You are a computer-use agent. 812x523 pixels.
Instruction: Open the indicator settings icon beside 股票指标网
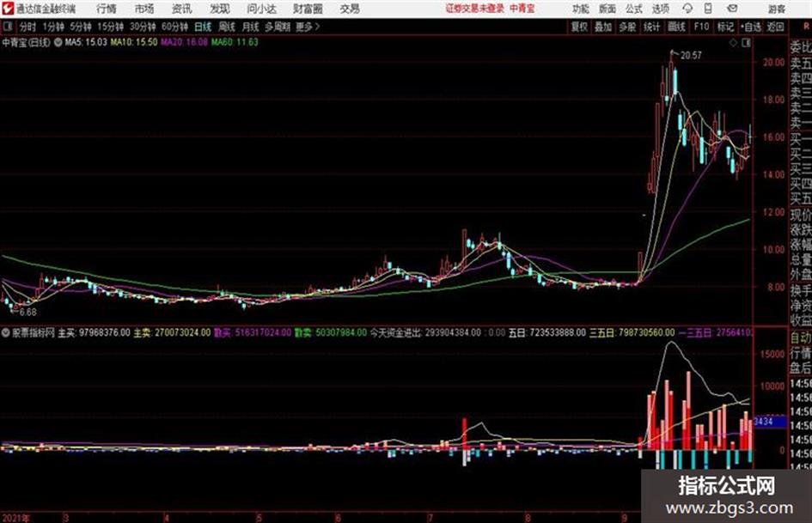tap(6, 332)
